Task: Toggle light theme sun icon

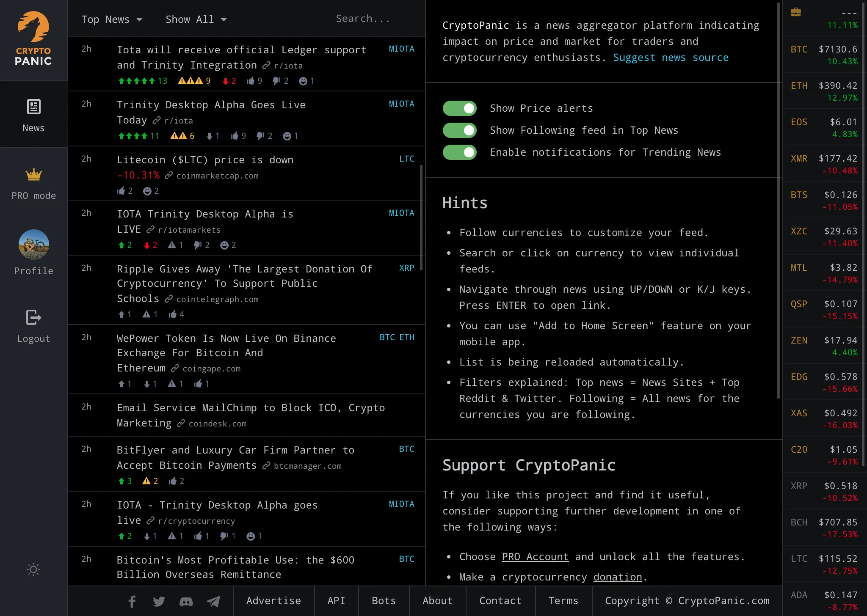Action: coord(33,569)
